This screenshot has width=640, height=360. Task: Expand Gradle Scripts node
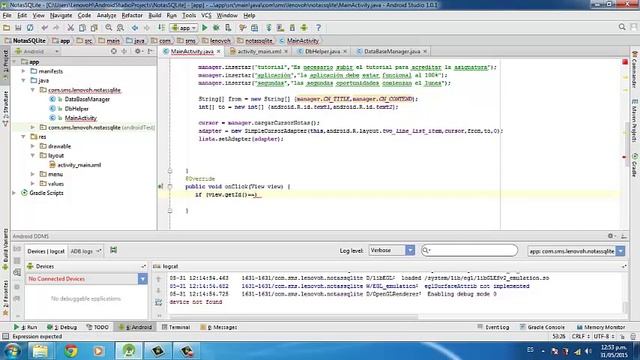click(14, 193)
